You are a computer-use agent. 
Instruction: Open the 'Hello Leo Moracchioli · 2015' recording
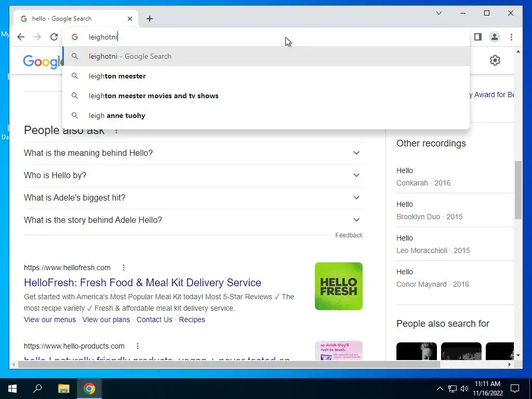(x=455, y=244)
